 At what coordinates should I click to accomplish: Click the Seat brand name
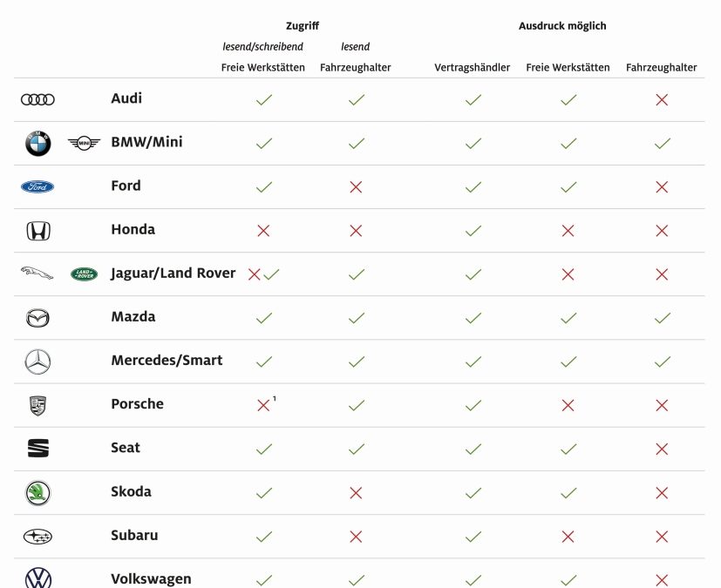(126, 448)
